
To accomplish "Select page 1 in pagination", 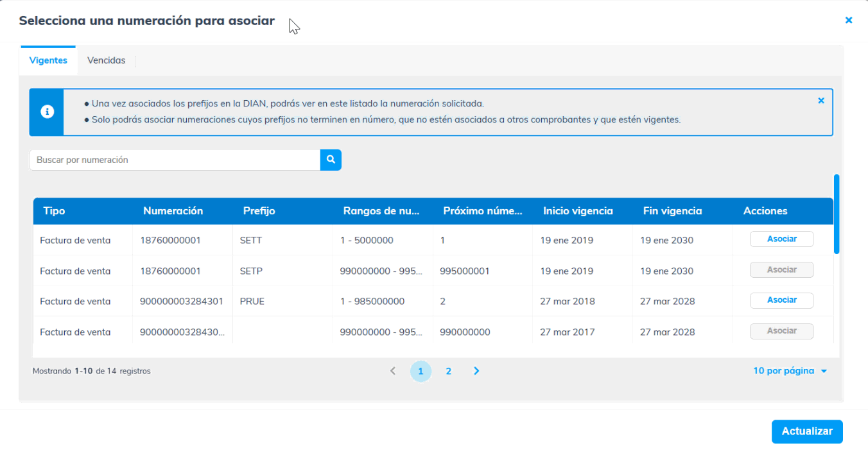I will (421, 371).
